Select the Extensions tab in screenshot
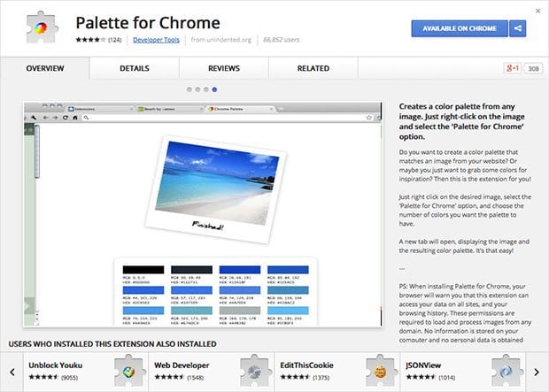 pyautogui.click(x=101, y=109)
